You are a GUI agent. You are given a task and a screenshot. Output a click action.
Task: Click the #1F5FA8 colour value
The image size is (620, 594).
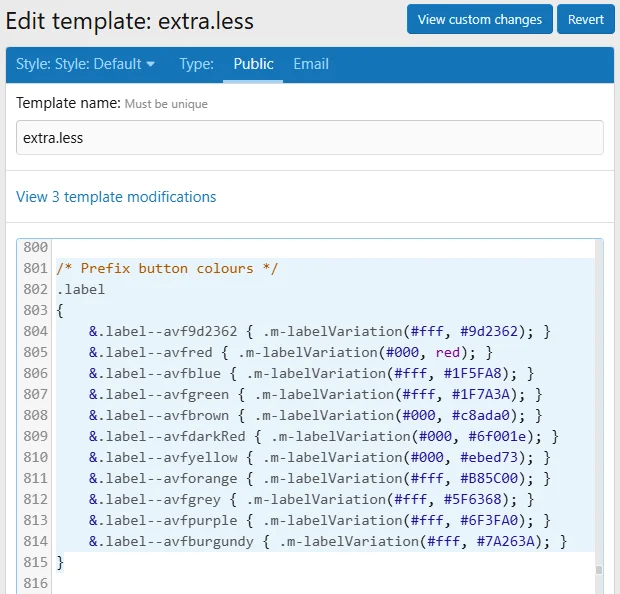(x=473, y=373)
